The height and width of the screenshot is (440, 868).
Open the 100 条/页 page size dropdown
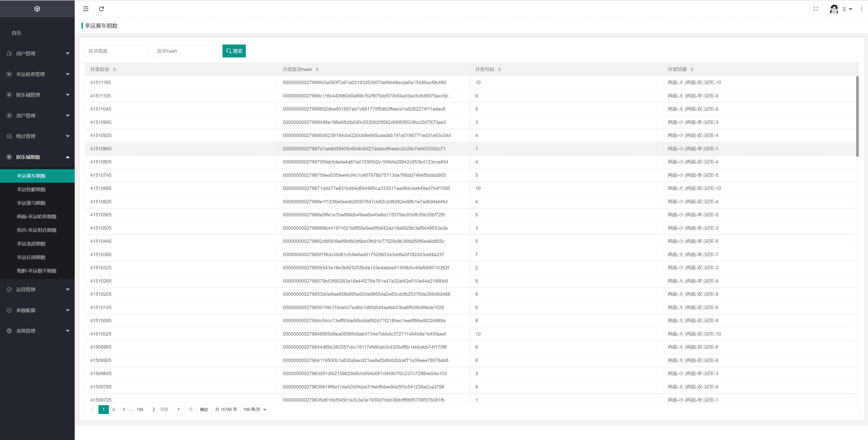point(254,409)
